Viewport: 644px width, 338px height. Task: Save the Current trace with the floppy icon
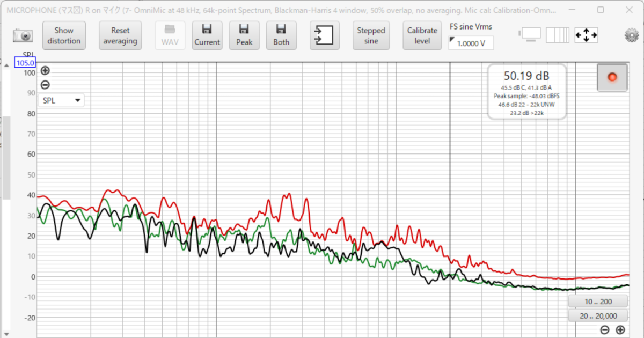coord(207,36)
